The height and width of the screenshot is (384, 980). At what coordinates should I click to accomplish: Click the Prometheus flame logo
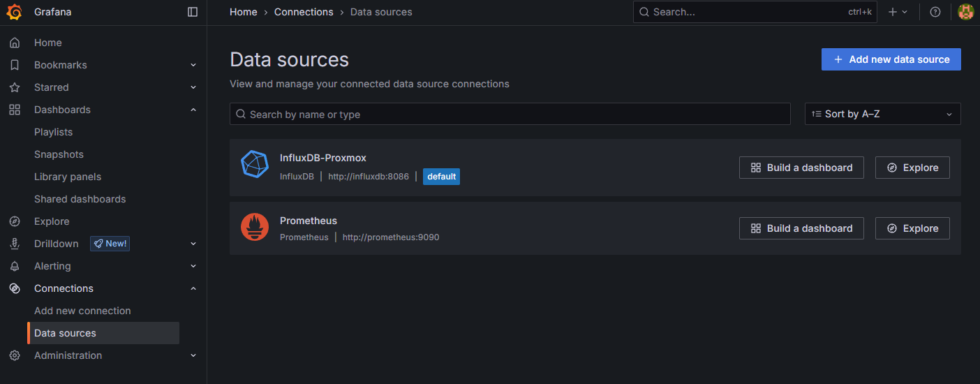click(x=255, y=227)
